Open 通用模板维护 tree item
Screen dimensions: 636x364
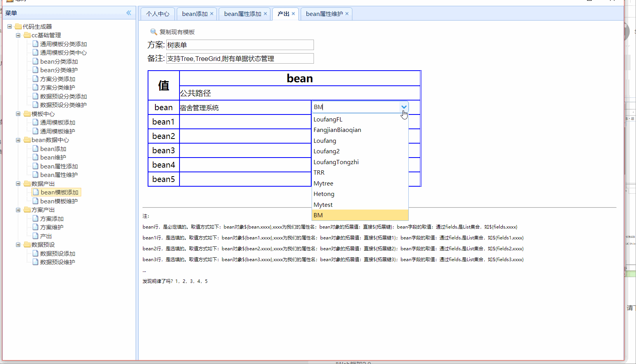tap(58, 132)
